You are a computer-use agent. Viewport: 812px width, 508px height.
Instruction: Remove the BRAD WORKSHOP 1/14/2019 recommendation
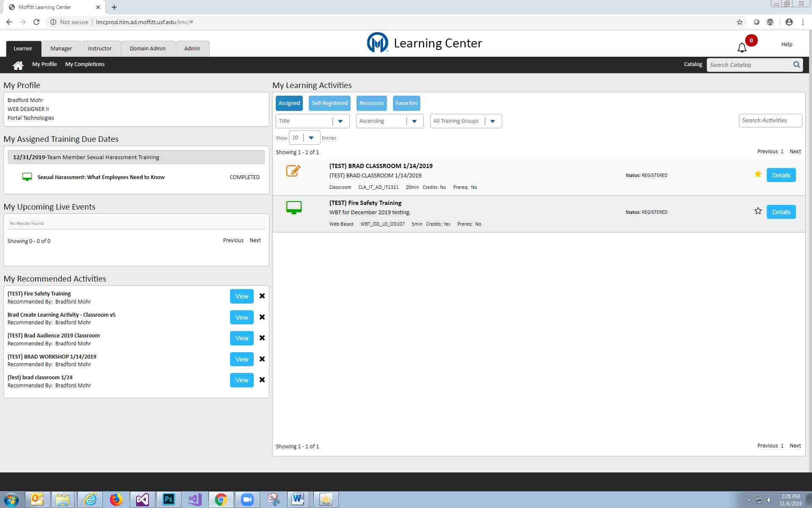point(262,359)
